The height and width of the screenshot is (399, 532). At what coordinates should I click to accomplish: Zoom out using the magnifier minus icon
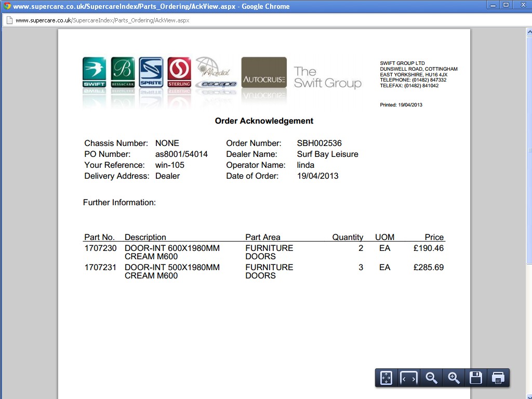click(x=431, y=378)
